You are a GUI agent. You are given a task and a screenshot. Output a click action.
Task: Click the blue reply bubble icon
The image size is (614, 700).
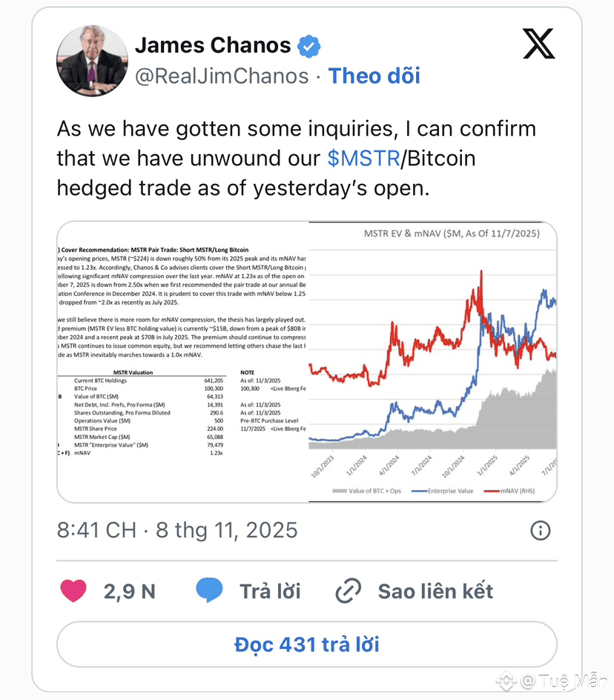tap(209, 591)
